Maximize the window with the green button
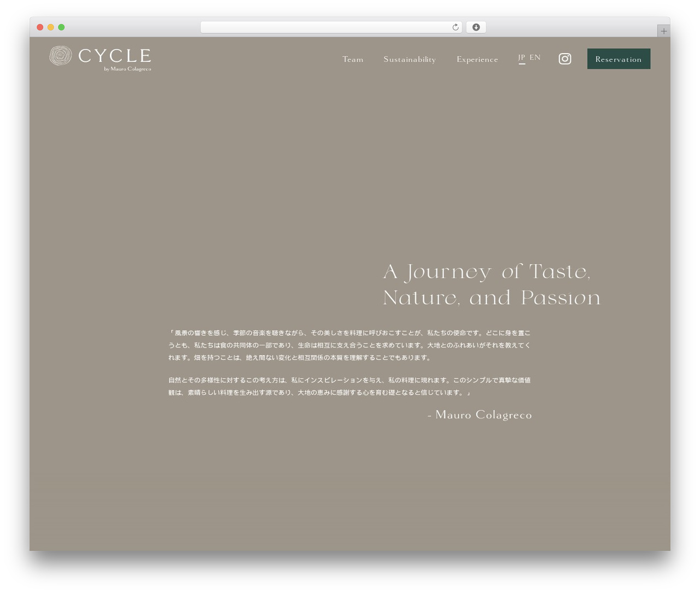 (61, 27)
